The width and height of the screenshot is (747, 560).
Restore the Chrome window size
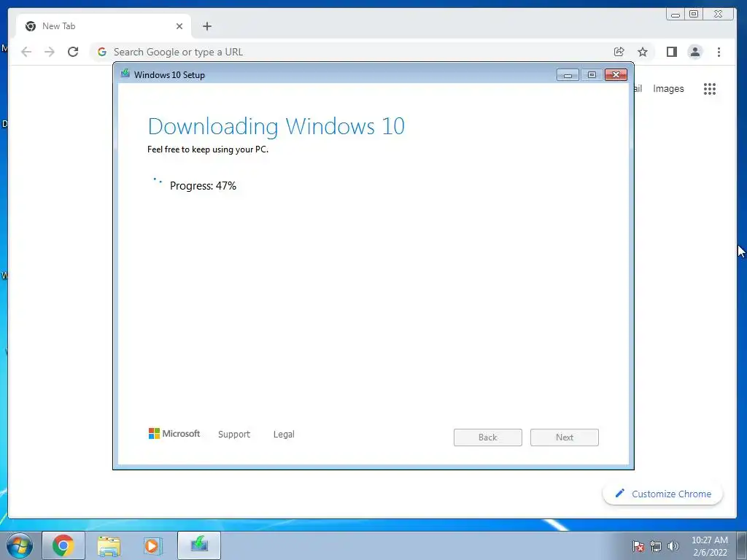coord(694,15)
